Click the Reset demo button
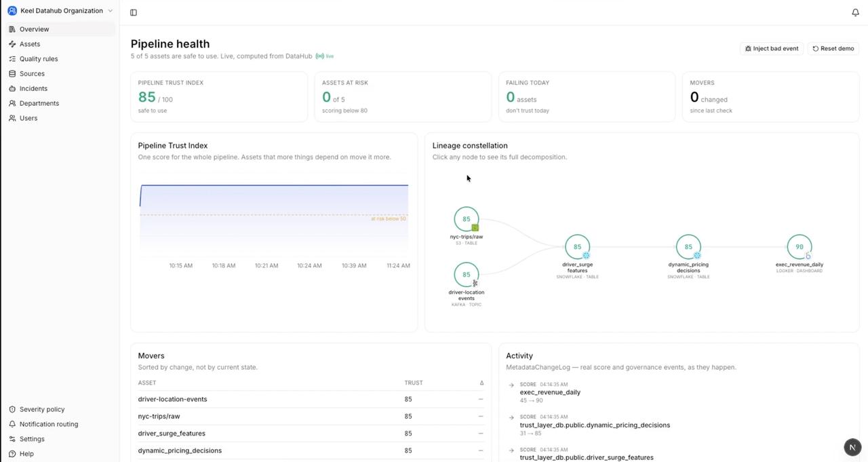868x462 pixels. click(833, 48)
